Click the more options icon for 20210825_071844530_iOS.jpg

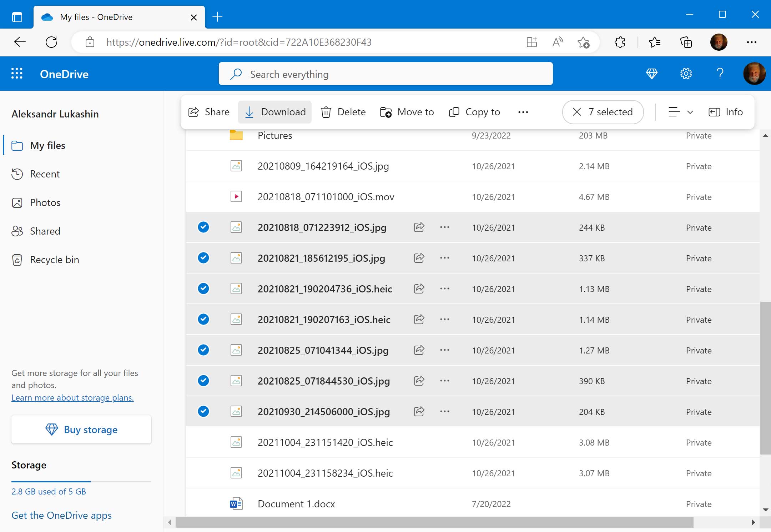point(445,381)
